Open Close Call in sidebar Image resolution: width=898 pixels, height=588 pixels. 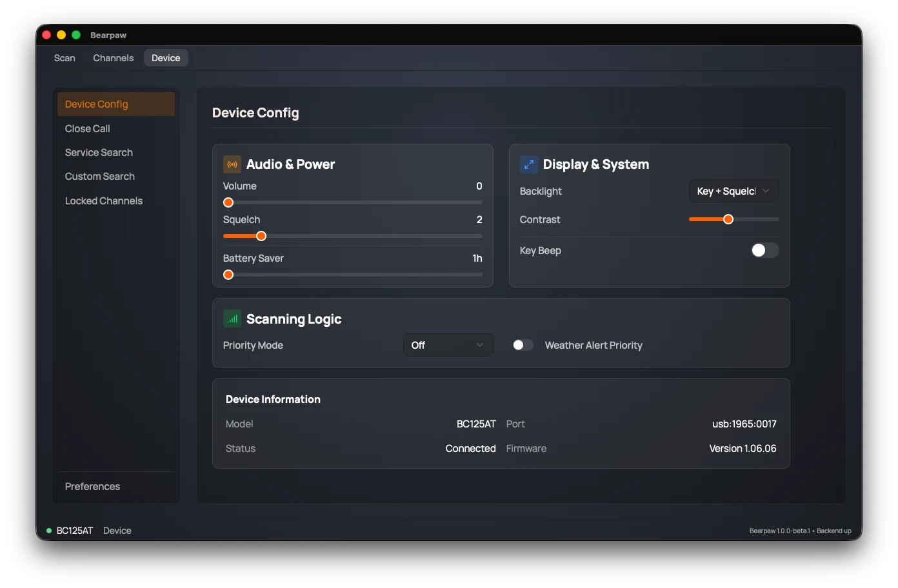click(x=116, y=128)
